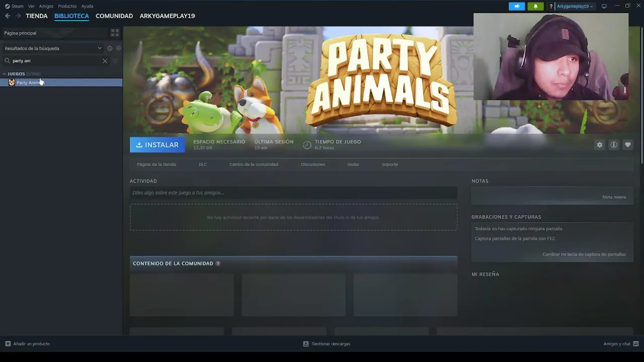Click the ESPACIO NECESARIO 12,37 GB text
644x362 pixels.
pyautogui.click(x=219, y=145)
